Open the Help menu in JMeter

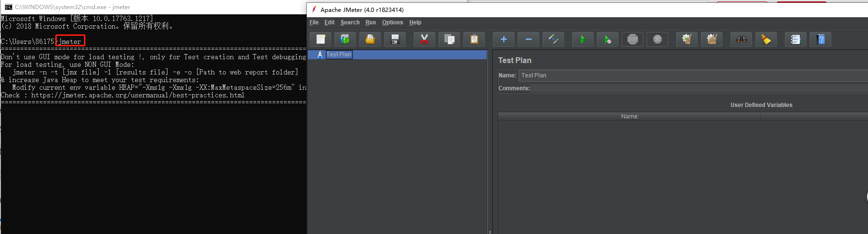415,22
